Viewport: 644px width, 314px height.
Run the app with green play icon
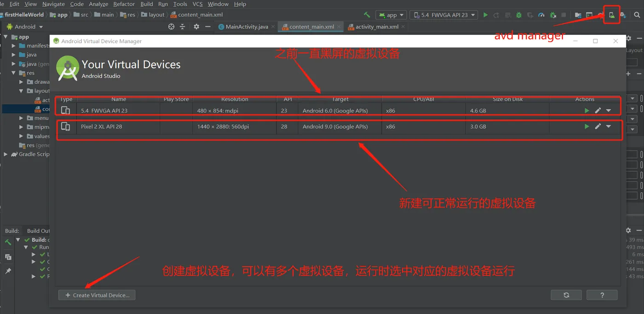485,15
